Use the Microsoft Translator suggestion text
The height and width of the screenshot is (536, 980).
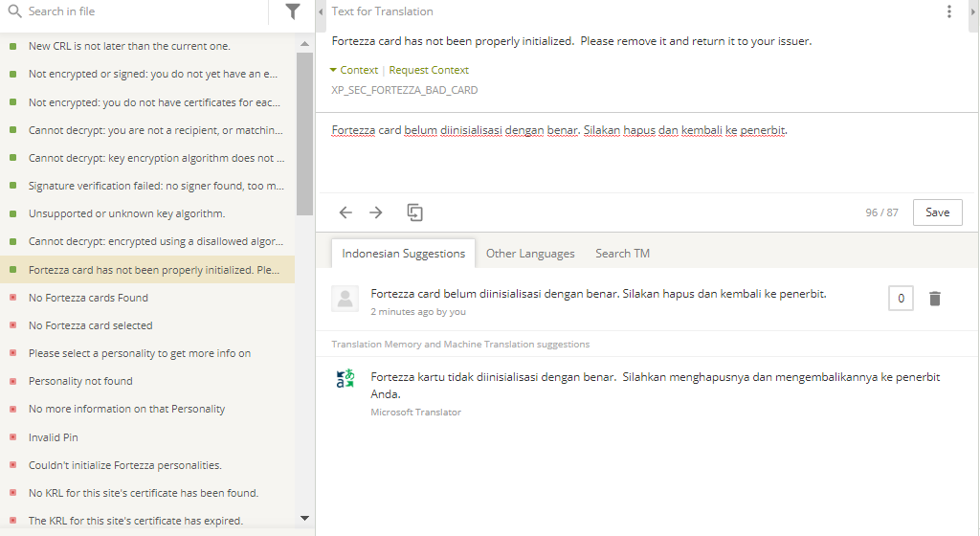point(655,386)
